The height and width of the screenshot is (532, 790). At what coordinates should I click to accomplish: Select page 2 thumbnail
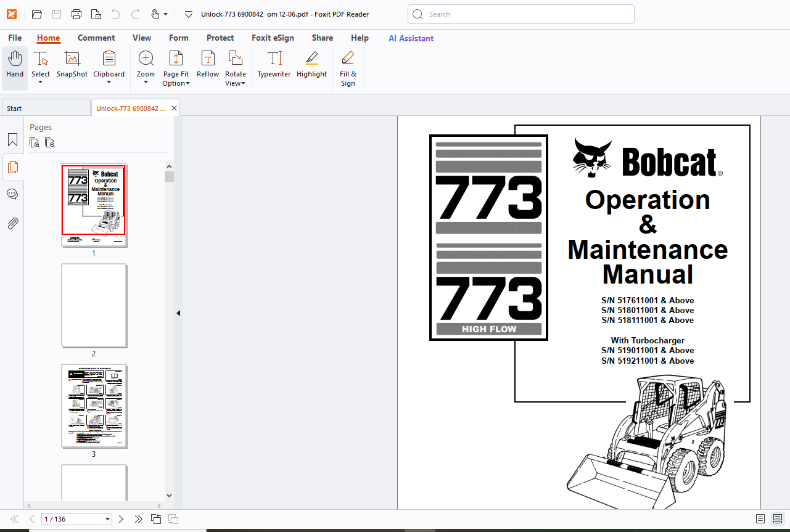click(94, 305)
